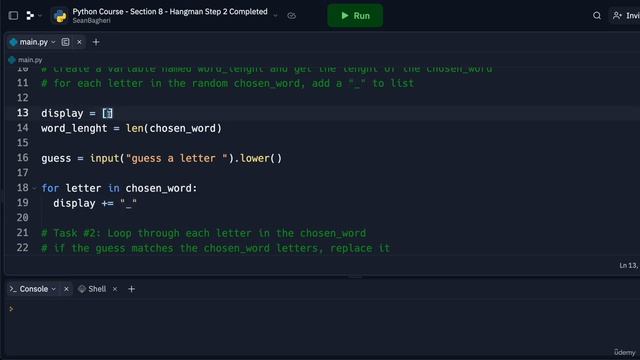Close the Shell tab
Viewport: 640px width, 360px height.
[x=115, y=289]
